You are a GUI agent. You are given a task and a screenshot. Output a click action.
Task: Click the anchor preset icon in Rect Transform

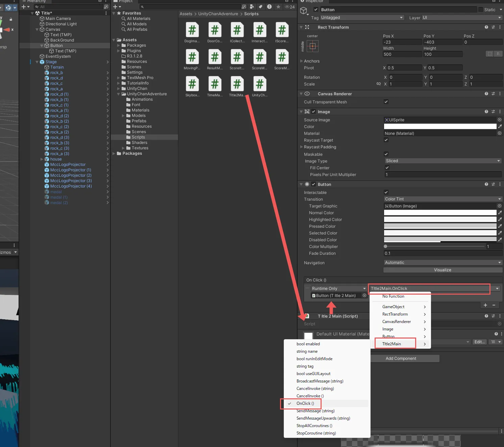click(312, 46)
